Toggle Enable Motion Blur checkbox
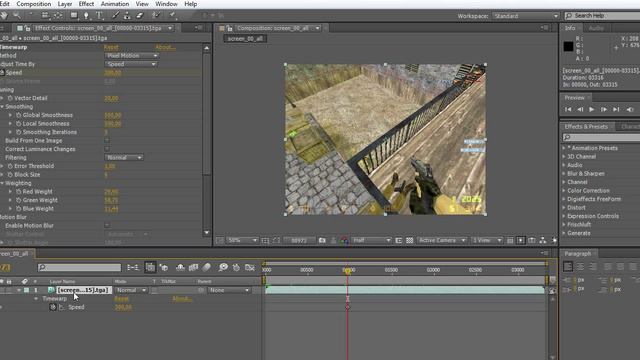The width and height of the screenshot is (640, 360). click(x=107, y=225)
